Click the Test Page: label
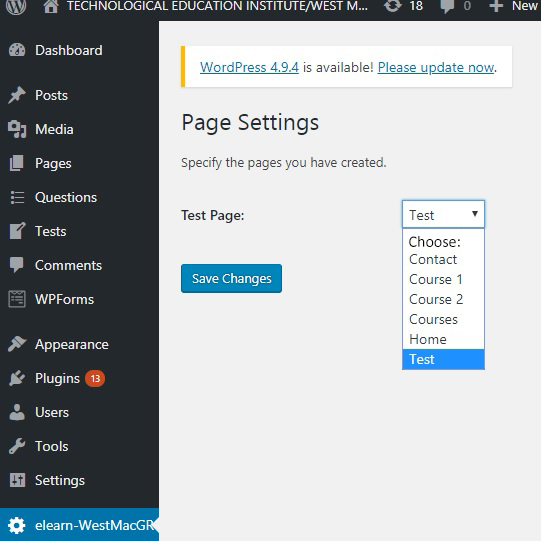This screenshot has height=541, width=541. (x=213, y=215)
